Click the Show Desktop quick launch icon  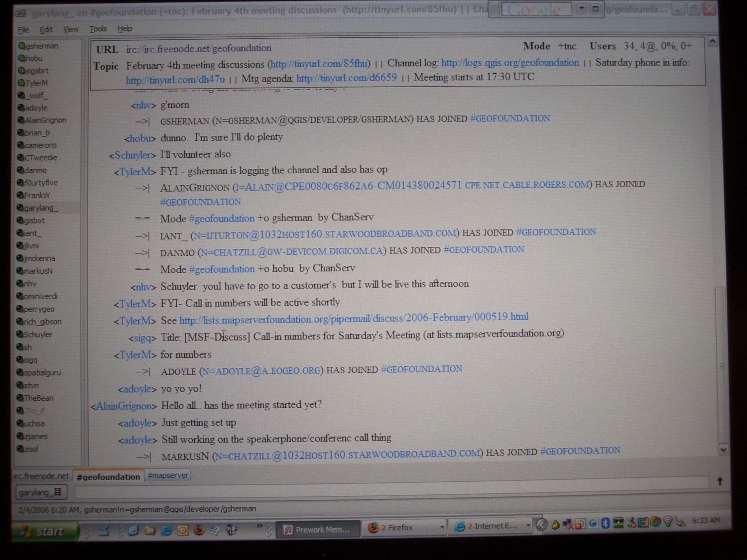point(104,531)
